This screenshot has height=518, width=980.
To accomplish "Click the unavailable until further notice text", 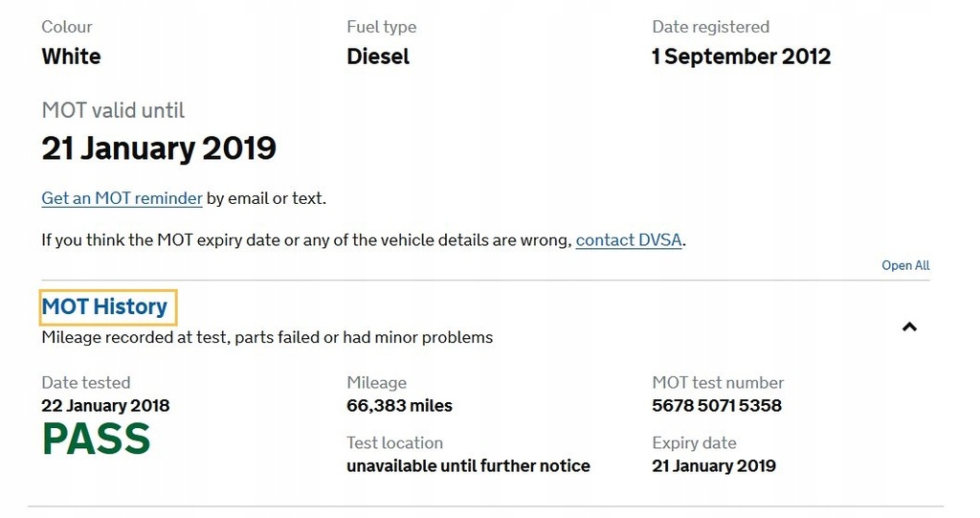I will coord(468,466).
